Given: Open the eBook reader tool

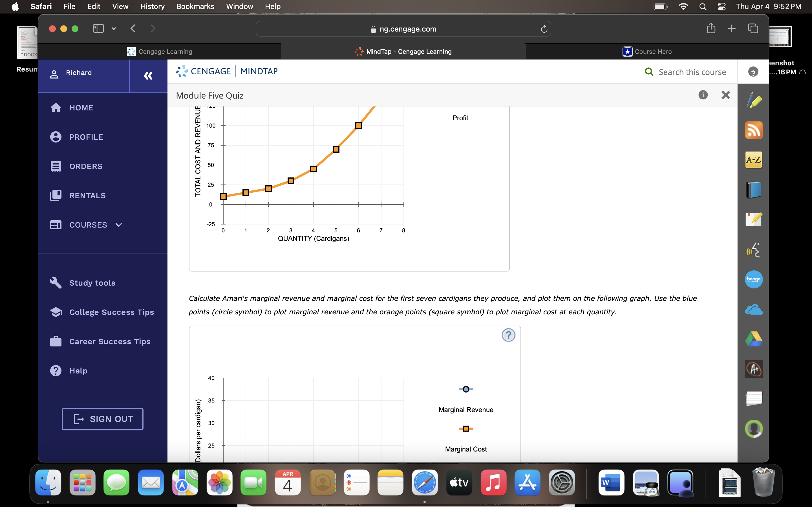Looking at the screenshot, I should point(754,190).
